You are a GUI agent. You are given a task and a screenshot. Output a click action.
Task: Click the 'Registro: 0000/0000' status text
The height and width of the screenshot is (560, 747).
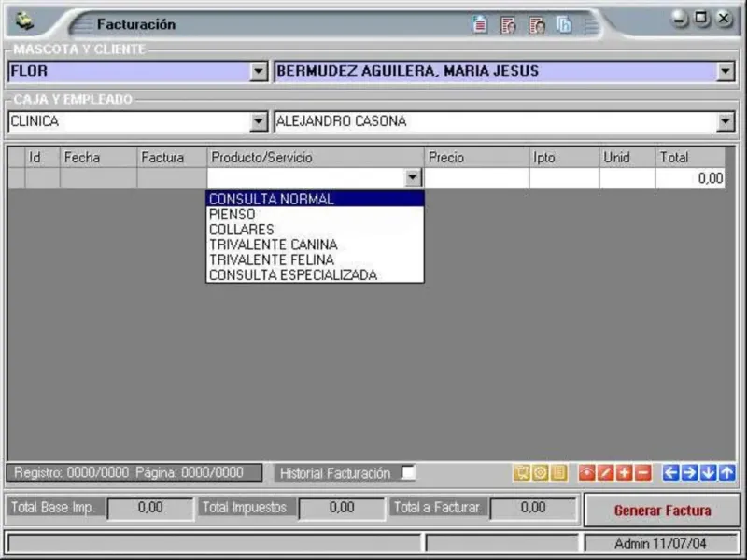tap(72, 473)
